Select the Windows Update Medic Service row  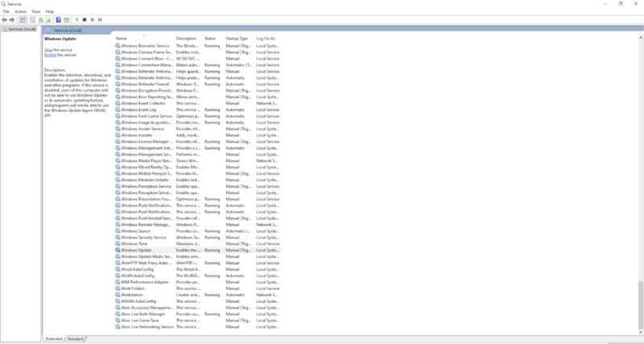tap(197, 256)
